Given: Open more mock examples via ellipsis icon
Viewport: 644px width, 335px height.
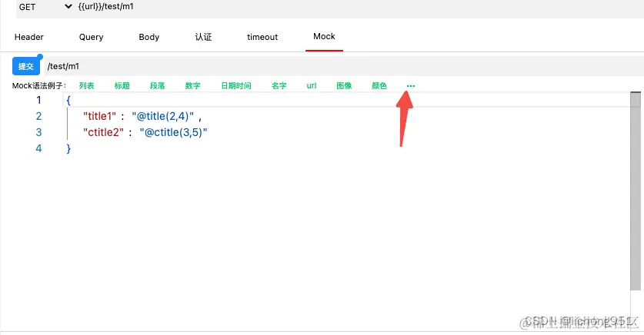Looking at the screenshot, I should [x=411, y=86].
